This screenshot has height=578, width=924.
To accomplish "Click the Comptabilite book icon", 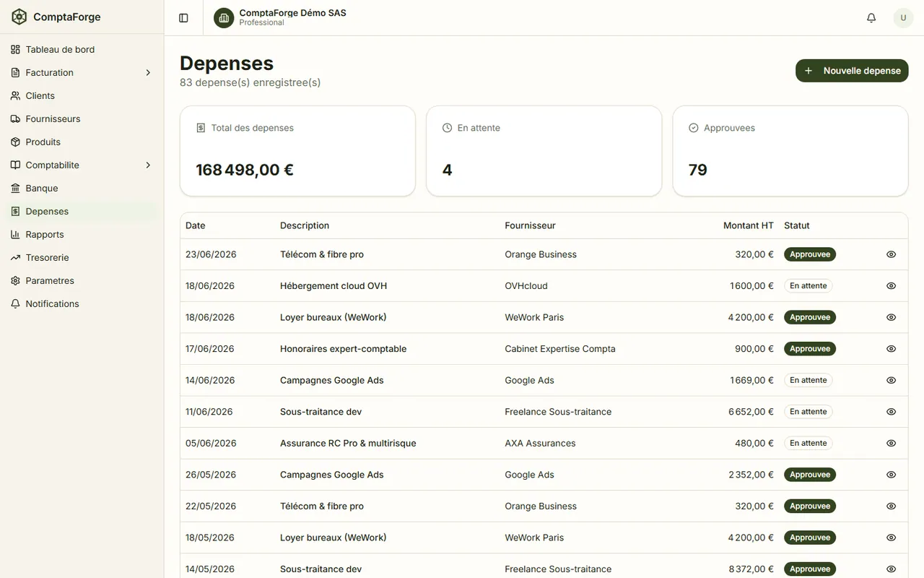I will tap(16, 165).
